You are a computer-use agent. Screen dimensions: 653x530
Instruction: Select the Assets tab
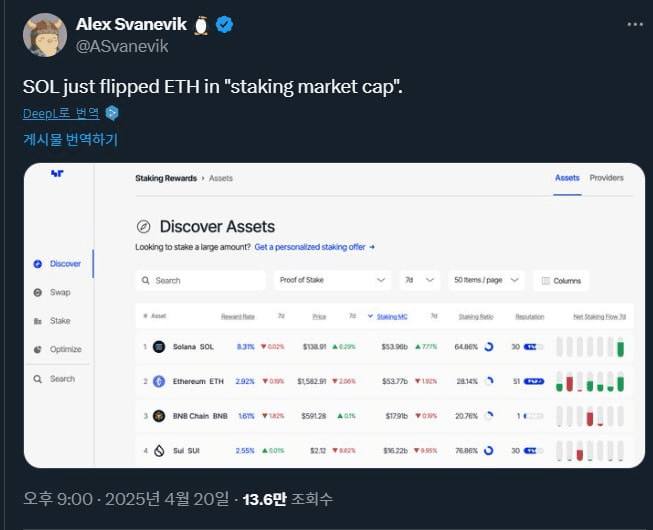(x=567, y=178)
